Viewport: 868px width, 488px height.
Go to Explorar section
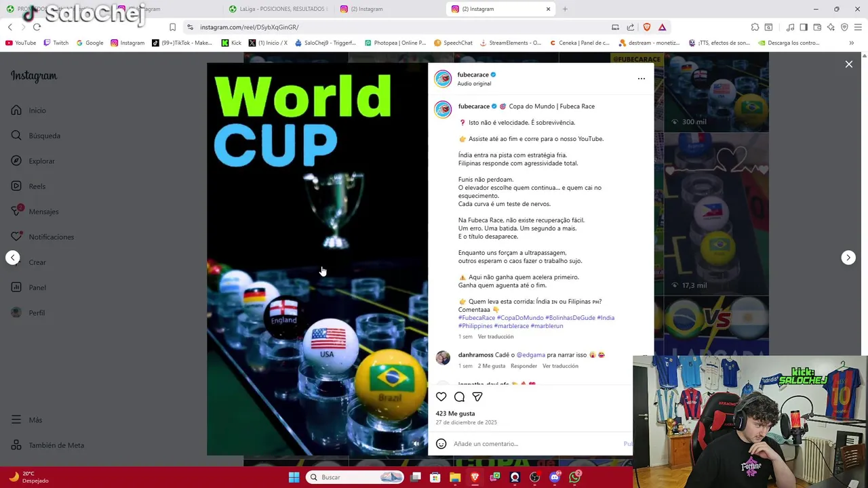[33, 161]
